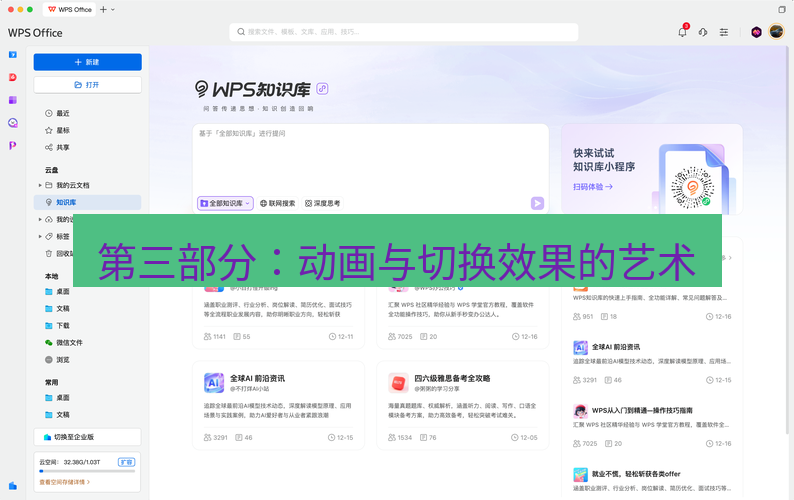Switch to the WPS Office tab

point(69,9)
